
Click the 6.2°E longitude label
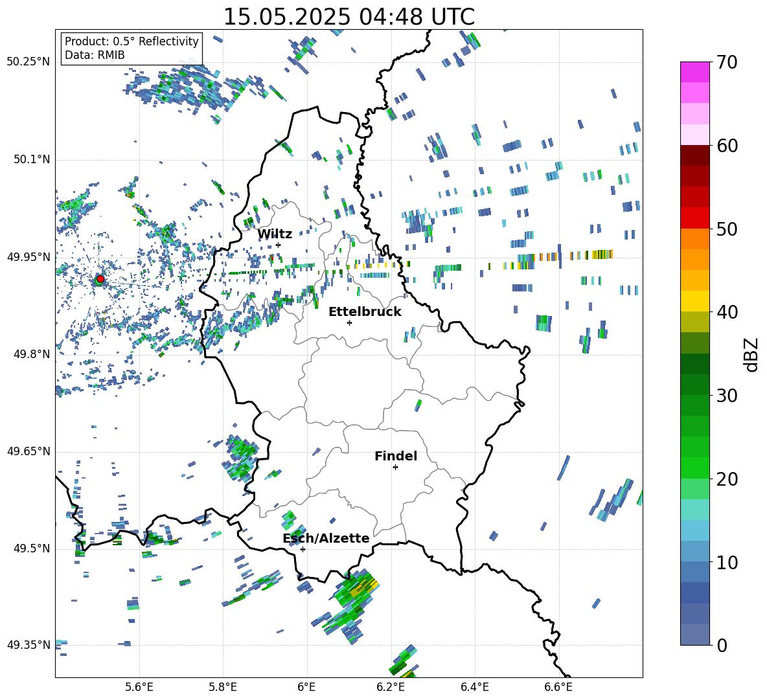[x=391, y=687]
